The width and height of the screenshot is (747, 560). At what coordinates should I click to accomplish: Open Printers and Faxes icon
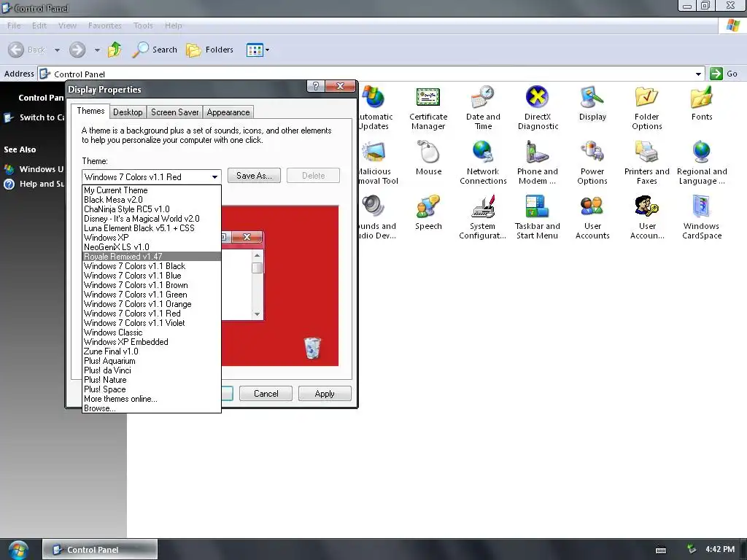coord(646,163)
